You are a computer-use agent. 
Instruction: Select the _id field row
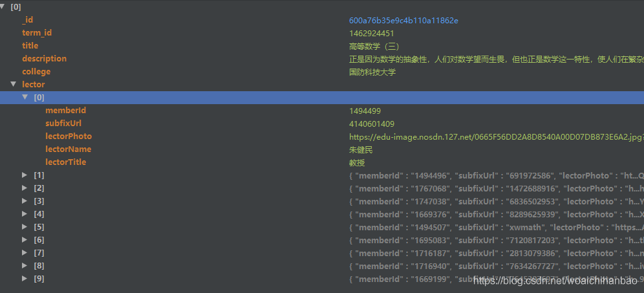click(322, 19)
